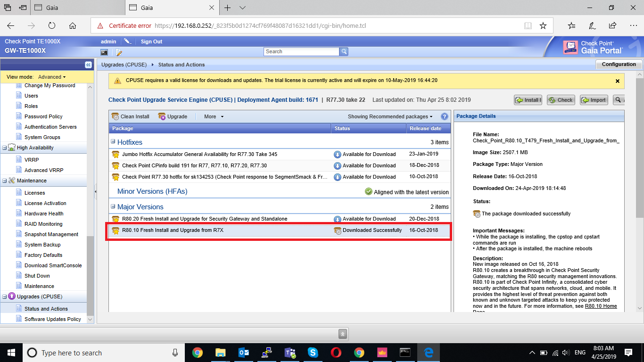
Task: Collapse the Upgrades (CPUSE) tree section
Action: click(5, 297)
